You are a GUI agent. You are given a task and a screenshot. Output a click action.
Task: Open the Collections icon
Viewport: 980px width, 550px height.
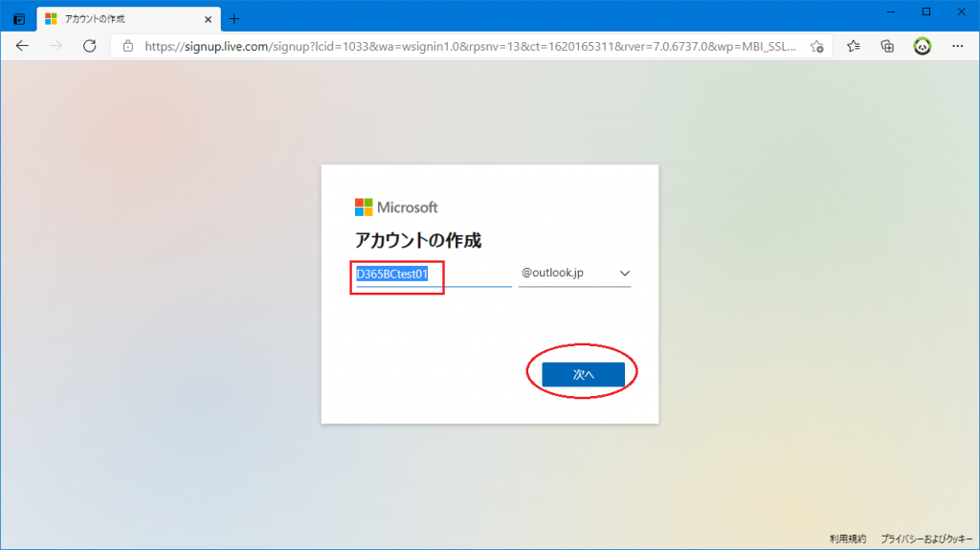coord(887,46)
